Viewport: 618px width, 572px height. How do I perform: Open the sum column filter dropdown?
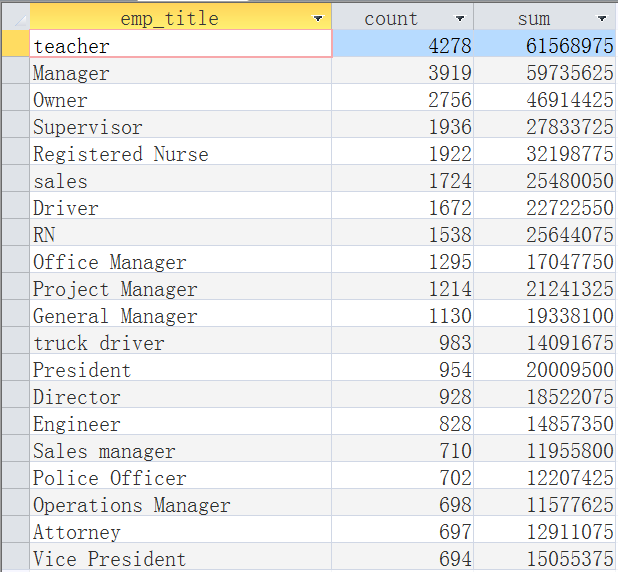point(602,19)
